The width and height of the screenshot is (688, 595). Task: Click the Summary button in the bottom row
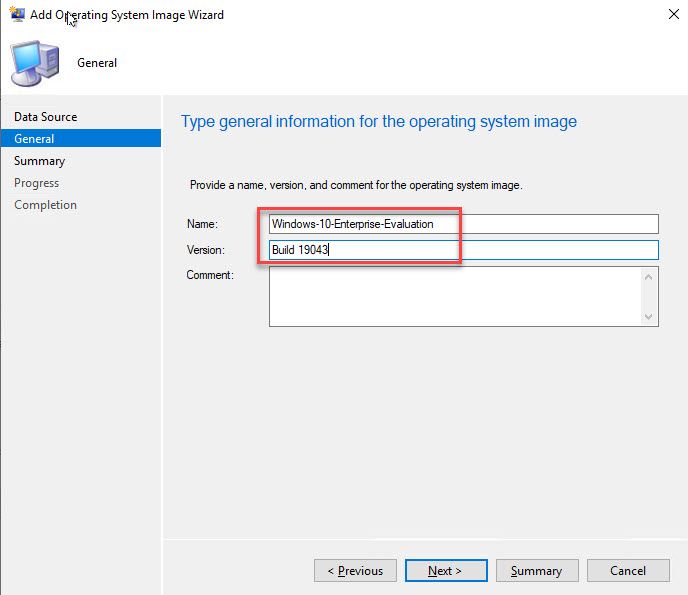537,571
